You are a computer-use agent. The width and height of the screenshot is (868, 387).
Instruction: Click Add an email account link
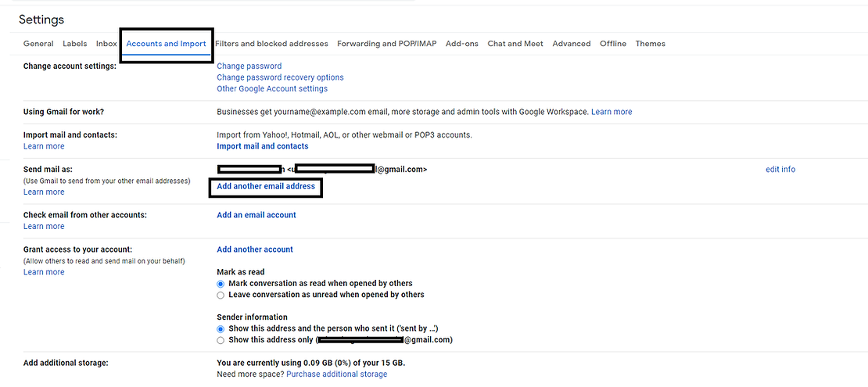coord(256,215)
